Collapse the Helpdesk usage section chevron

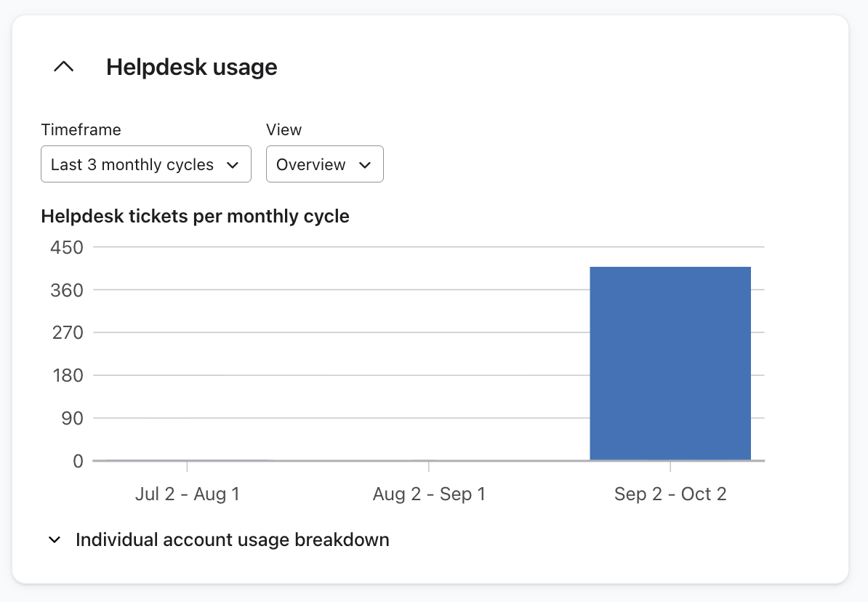(64, 67)
